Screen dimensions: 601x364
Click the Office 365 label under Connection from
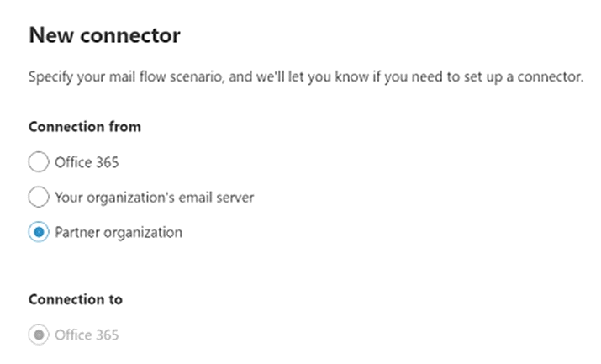tap(87, 162)
